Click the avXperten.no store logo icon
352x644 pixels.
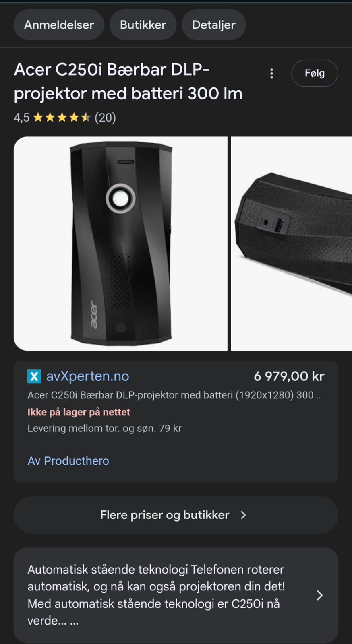coord(34,376)
